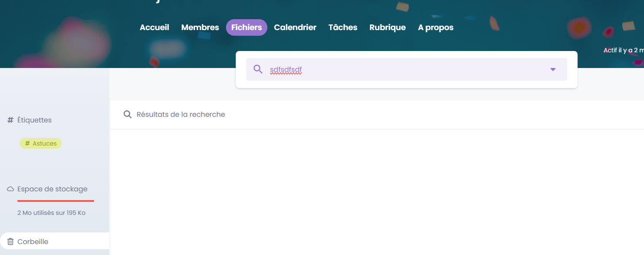The image size is (644, 255).
Task: Select the highlighted Fichiers tab
Action: tap(246, 27)
